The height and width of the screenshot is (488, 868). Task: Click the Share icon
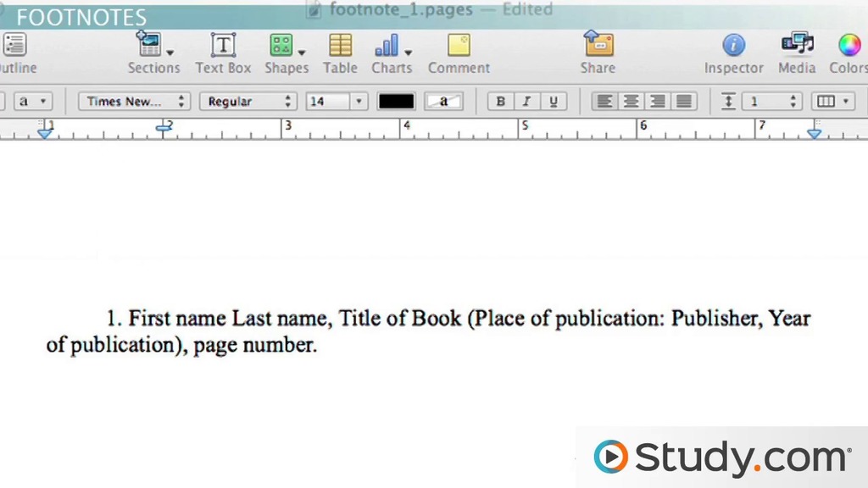coord(598,44)
